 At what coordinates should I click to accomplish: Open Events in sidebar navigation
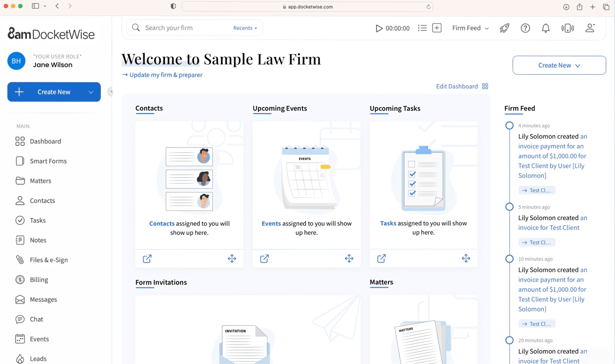point(32,339)
